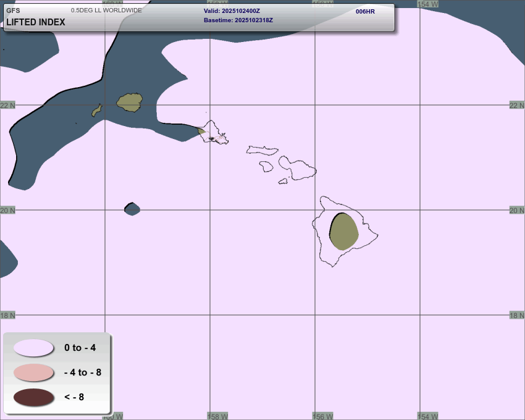Viewport: 525px width, 420px height.
Task: Click the bottom 156 W longitude label
Action: click(323, 416)
